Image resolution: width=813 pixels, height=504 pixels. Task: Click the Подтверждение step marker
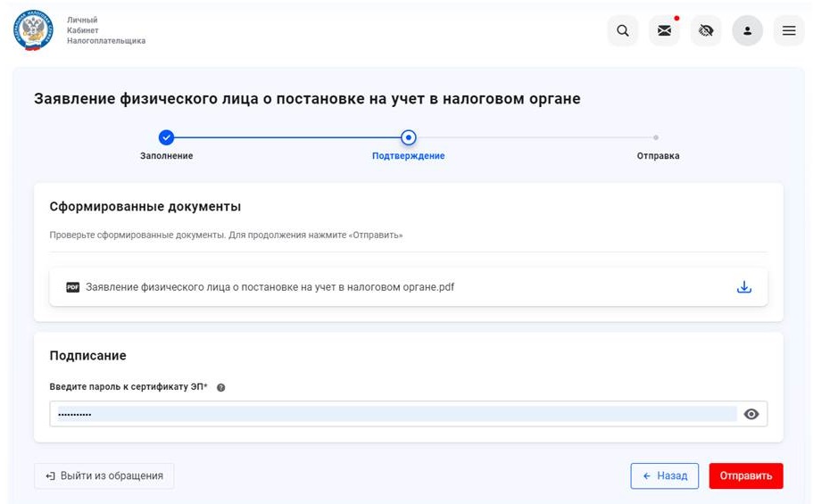[x=409, y=137]
